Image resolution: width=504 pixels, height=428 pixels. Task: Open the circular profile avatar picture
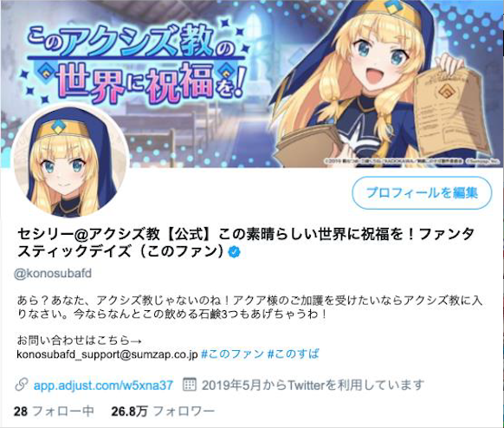click(x=70, y=161)
